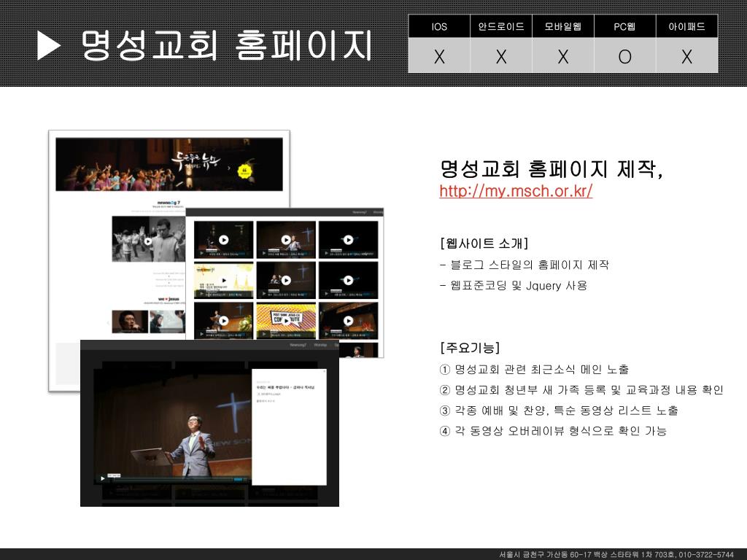Screen dimensions: 747x560
Task: Play the podium-with-flowers video in grid's third row
Action: (223, 321)
